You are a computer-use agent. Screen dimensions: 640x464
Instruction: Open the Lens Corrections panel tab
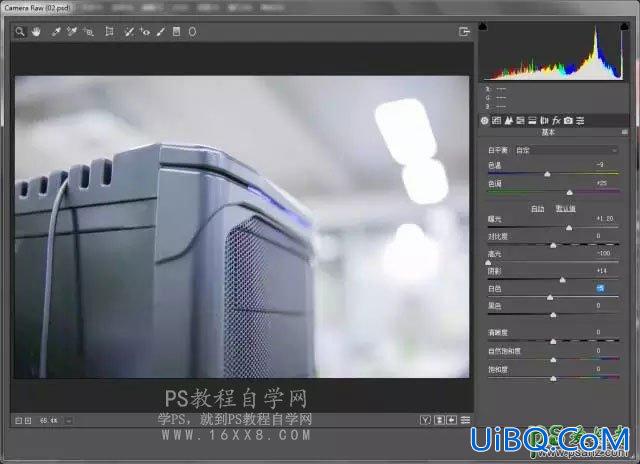[x=544, y=121]
